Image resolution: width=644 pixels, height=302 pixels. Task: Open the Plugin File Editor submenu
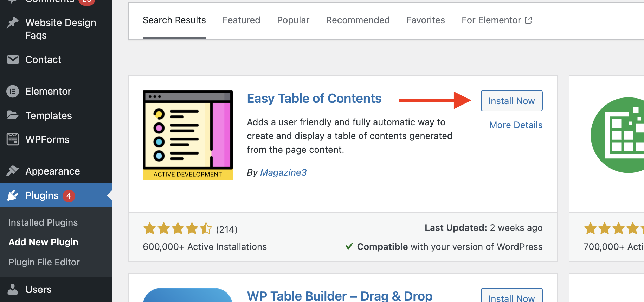[44, 262]
